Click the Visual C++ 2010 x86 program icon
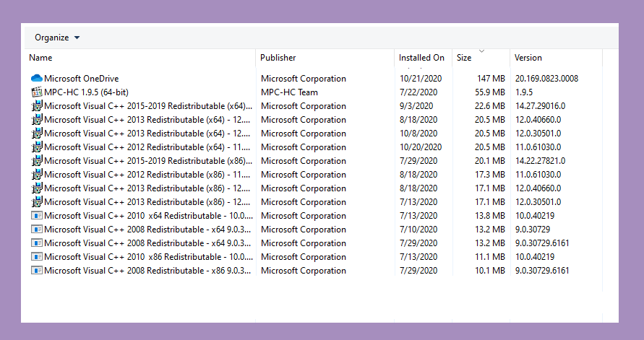This screenshot has height=340, width=644. (37, 257)
